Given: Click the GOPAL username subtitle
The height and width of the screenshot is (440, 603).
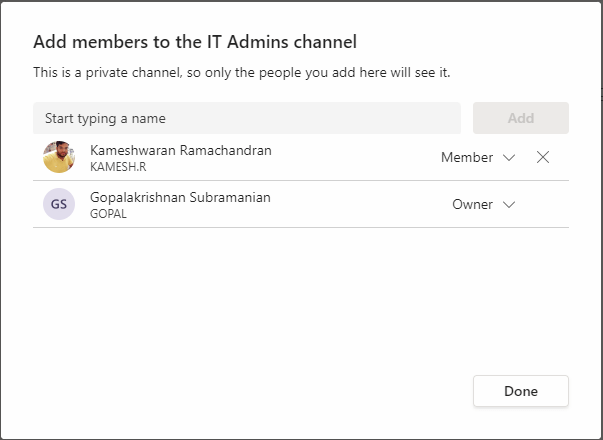Looking at the screenshot, I should pyautogui.click(x=108, y=214).
